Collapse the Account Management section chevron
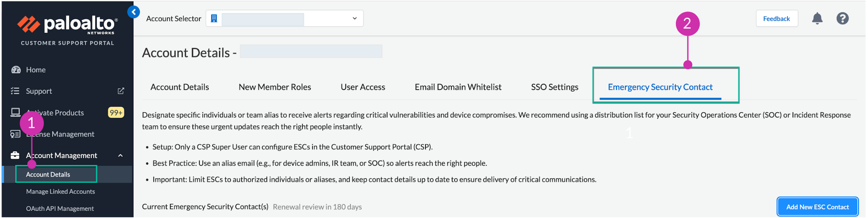868x218 pixels. tap(120, 156)
